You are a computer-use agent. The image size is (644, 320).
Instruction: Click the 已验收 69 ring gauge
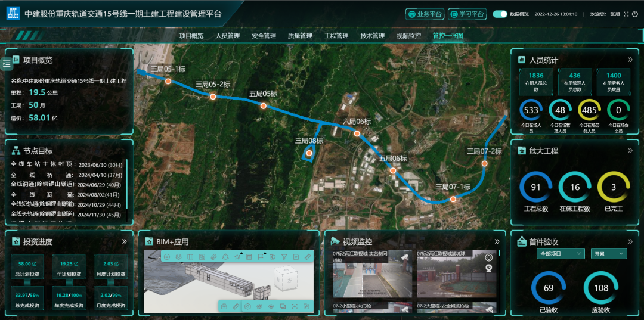[549, 288]
